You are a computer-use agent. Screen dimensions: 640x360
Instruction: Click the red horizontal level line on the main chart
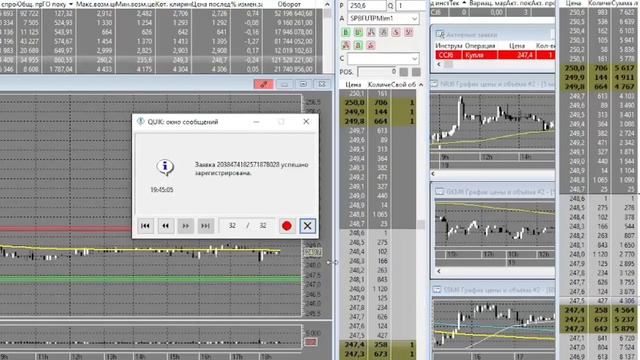[65, 229]
